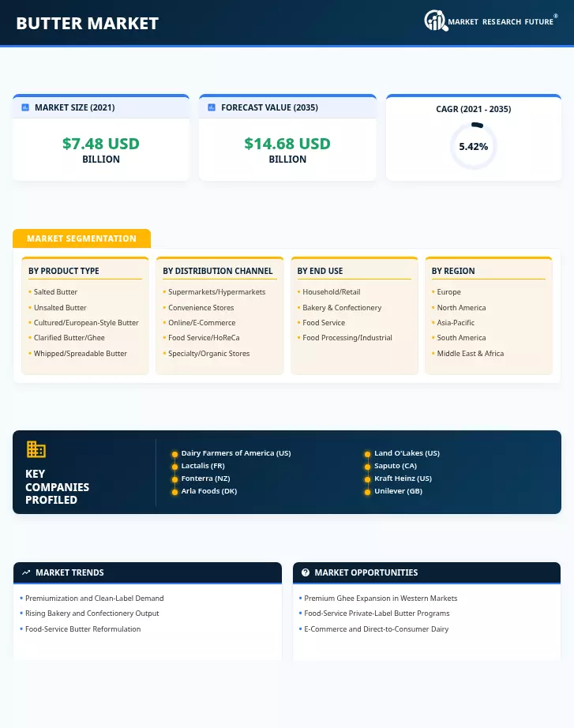Screen dimensions: 574x728
Task: Select Food Processing/Industrial end use
Action: coord(347,338)
